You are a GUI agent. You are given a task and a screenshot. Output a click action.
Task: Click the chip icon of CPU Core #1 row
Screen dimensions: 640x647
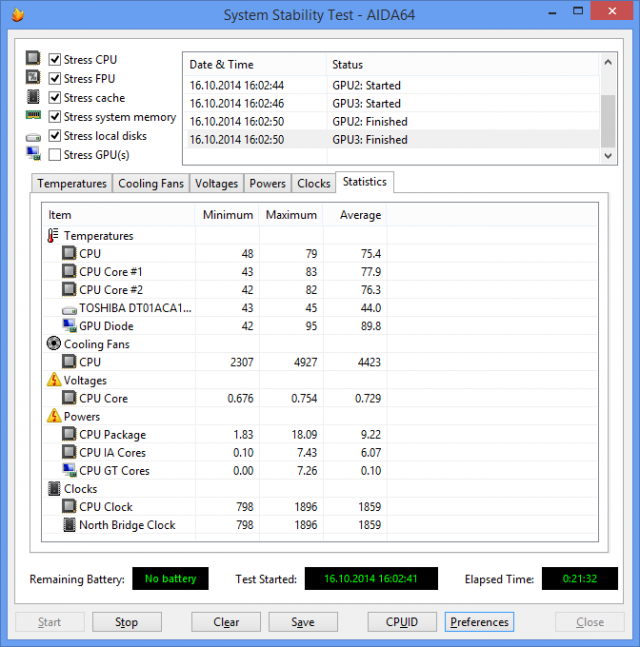69,271
